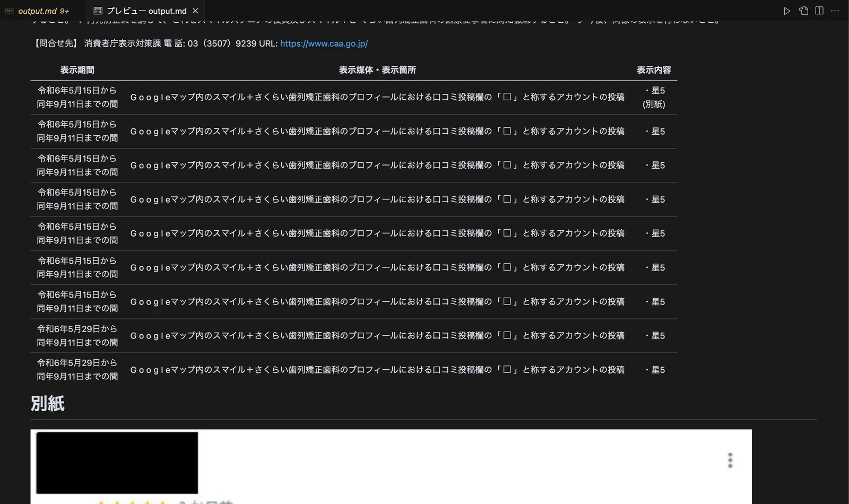Click the 別紙 section heading
Image resolution: width=849 pixels, height=504 pixels.
(48, 404)
